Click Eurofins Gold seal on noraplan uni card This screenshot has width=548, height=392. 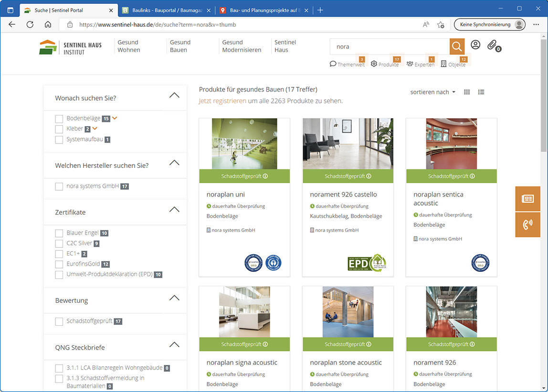coord(253,263)
